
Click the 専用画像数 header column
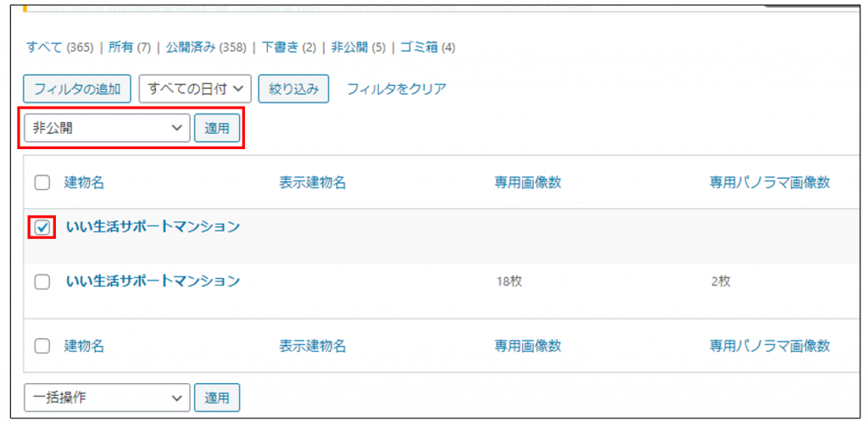coord(528,182)
